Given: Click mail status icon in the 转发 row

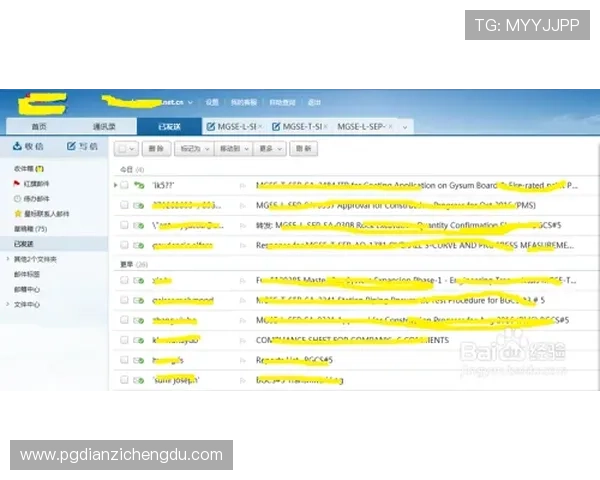Looking at the screenshot, I should [139, 225].
